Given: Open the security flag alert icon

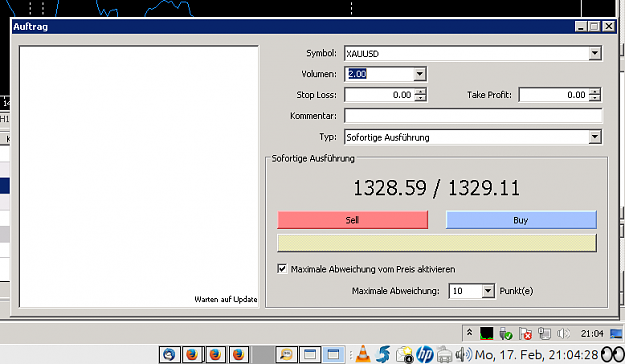Looking at the screenshot, I should 525,333.
